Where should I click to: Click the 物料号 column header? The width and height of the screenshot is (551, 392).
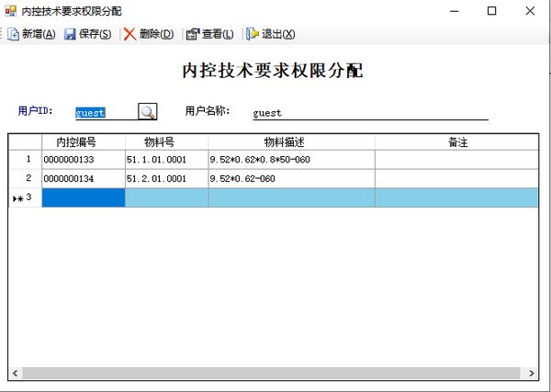coord(166,142)
